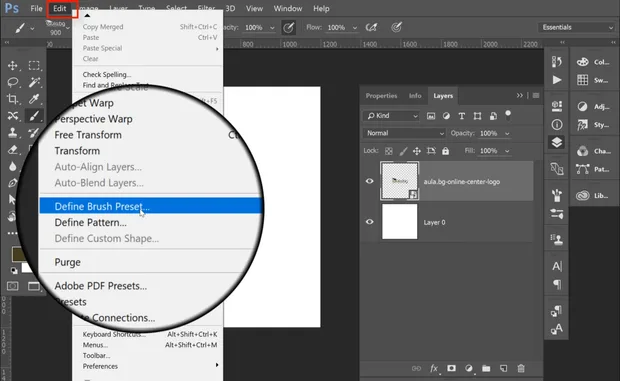The height and width of the screenshot is (381, 620).
Task: Select the Rectangular Marquee tool
Action: [x=34, y=65]
